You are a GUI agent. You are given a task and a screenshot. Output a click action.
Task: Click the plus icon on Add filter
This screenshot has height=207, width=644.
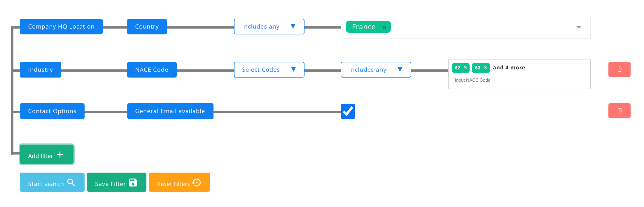pyautogui.click(x=60, y=155)
